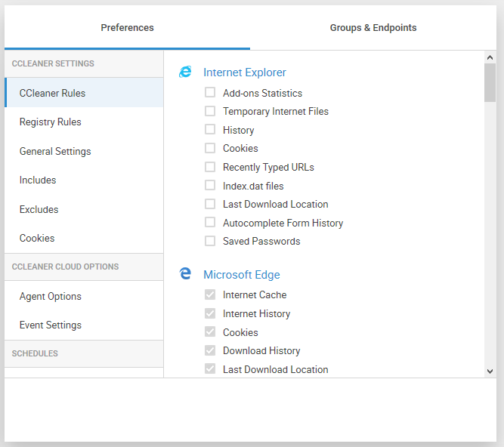Open Event Settings page
The height and width of the screenshot is (447, 504).
pos(51,325)
